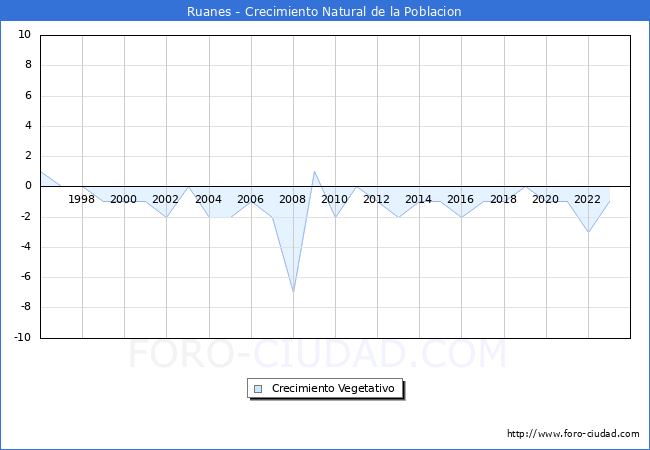
Task: Click the 2008 x-axis label
Action: [292, 199]
